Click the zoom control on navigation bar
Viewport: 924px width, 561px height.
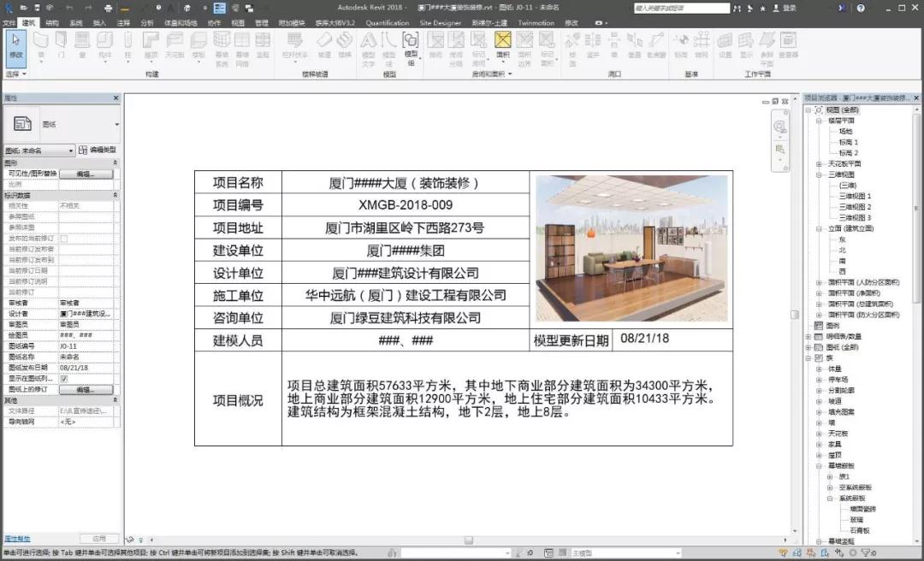pyautogui.click(x=779, y=150)
